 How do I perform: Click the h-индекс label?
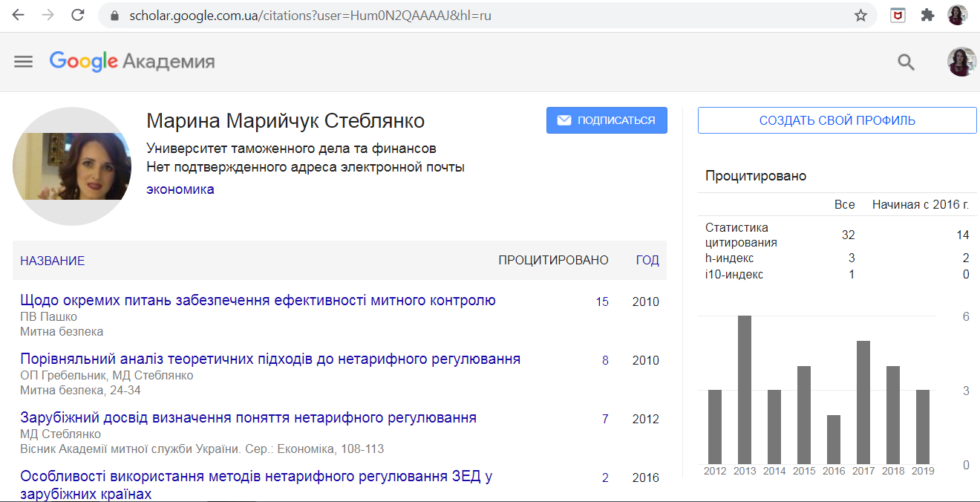click(729, 258)
